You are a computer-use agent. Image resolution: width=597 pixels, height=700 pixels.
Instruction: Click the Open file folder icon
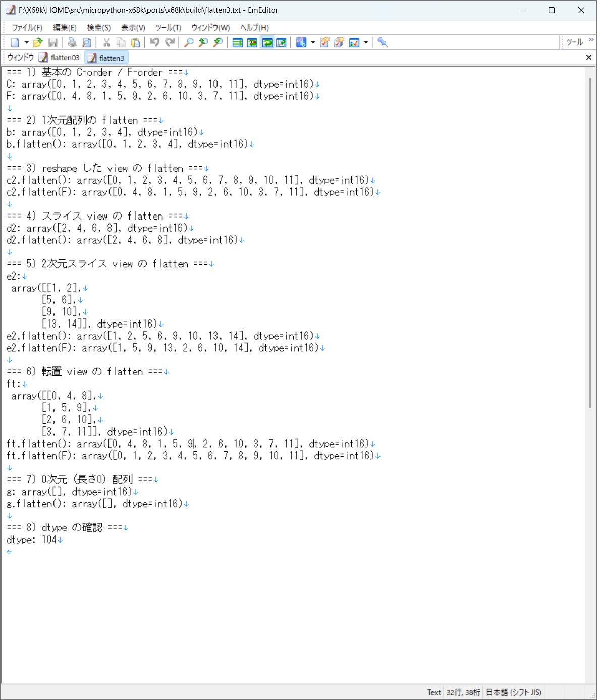[x=38, y=43]
